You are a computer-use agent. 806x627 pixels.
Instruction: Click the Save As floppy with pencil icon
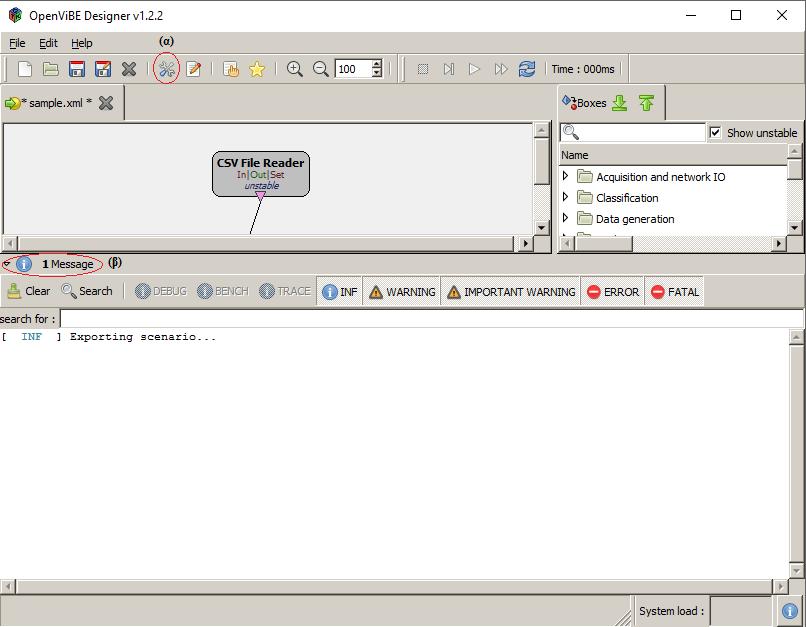(x=103, y=69)
